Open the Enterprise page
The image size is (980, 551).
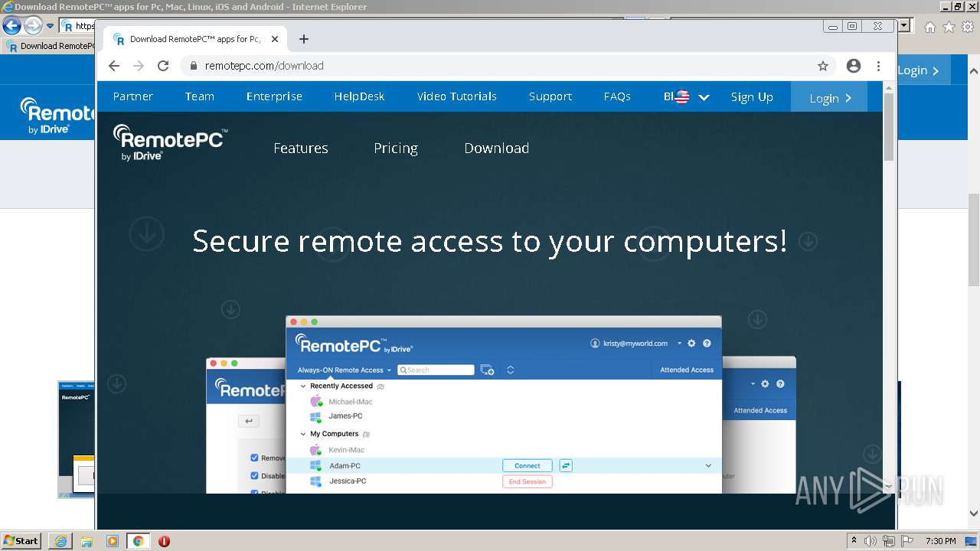coord(274,96)
